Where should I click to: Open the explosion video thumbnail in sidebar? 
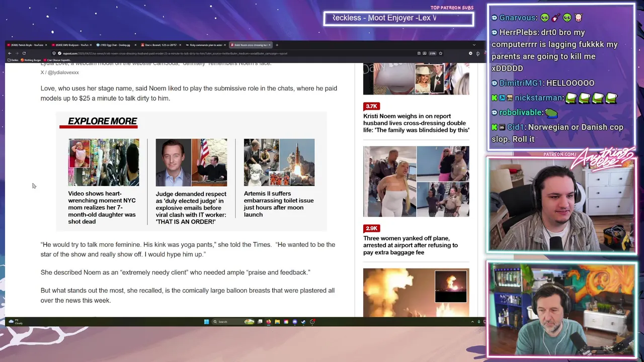(x=416, y=293)
